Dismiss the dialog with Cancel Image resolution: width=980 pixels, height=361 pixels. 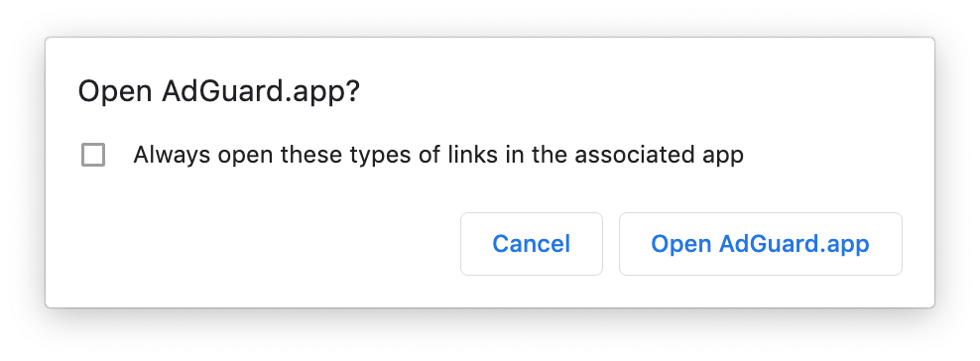point(532,244)
